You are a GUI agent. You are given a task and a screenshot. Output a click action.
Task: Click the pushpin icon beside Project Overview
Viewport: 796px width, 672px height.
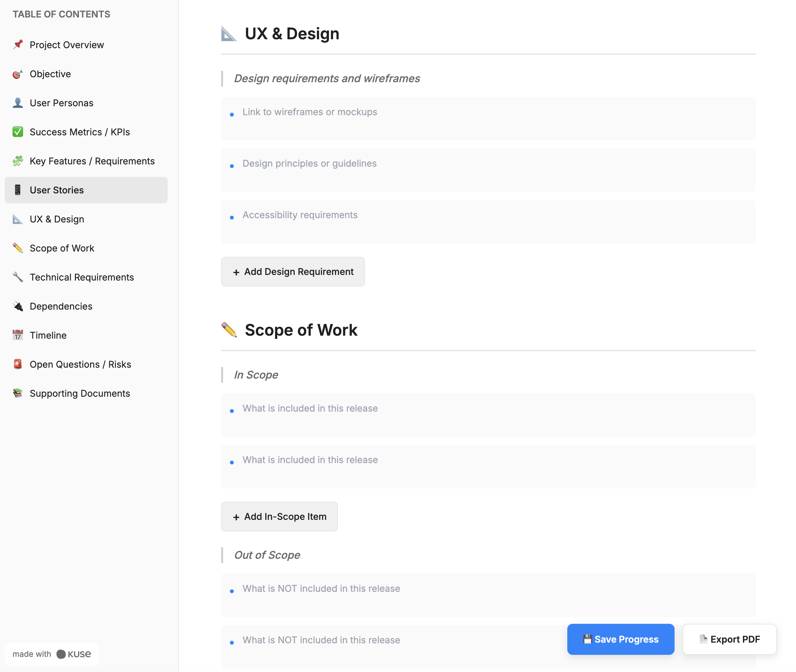(x=17, y=45)
